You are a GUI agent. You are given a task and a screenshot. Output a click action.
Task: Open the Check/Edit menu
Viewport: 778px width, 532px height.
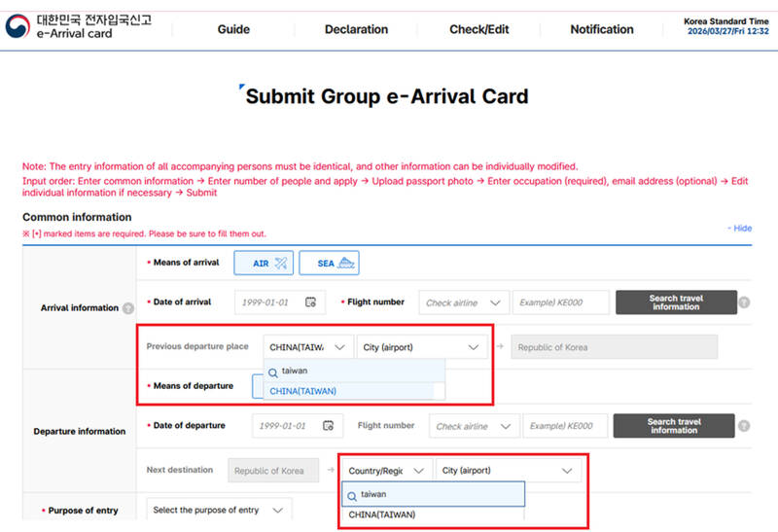tap(478, 29)
